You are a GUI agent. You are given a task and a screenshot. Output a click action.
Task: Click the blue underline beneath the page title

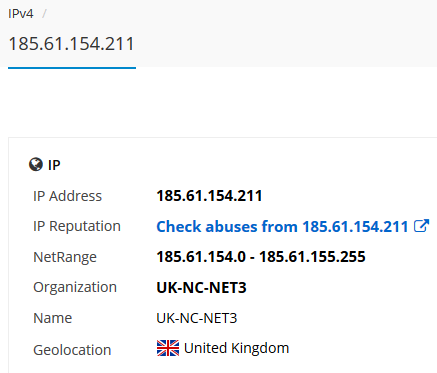tap(72, 68)
